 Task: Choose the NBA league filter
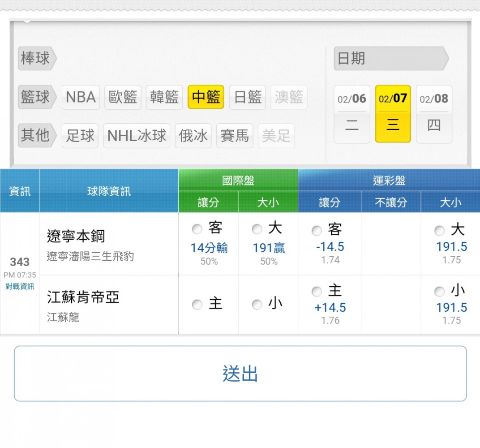point(81,97)
